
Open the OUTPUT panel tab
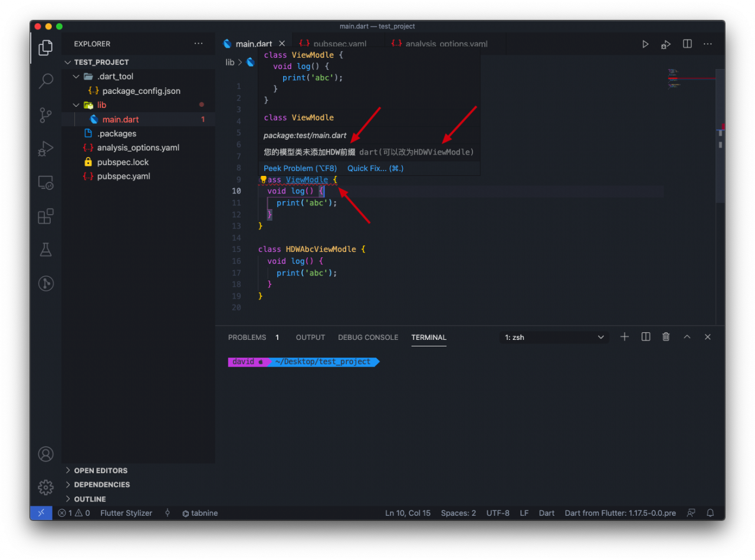pos(310,338)
